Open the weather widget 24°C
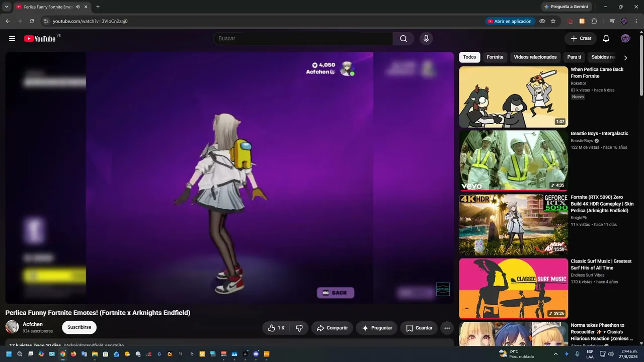Screen dimensions: 644x362 pyautogui.click(x=517, y=354)
